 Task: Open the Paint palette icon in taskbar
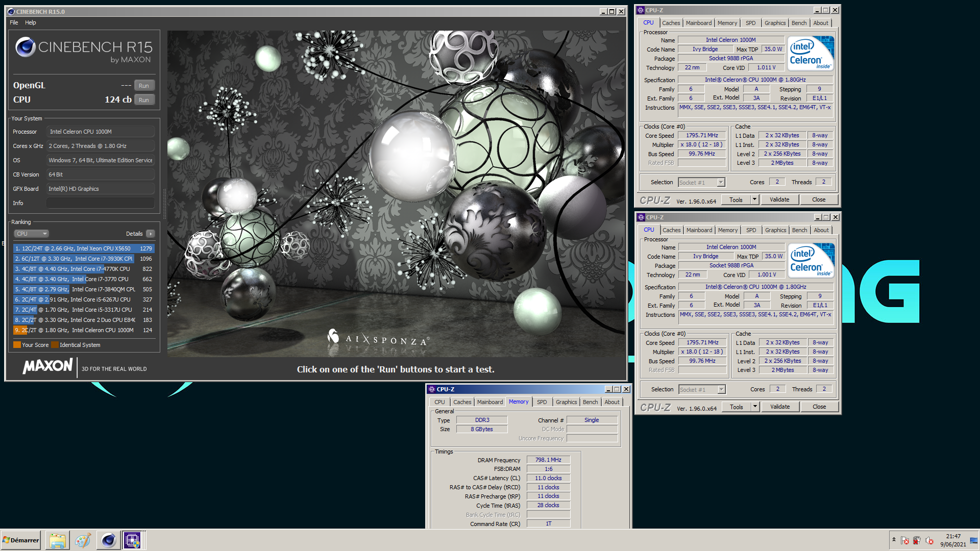pos(83,540)
